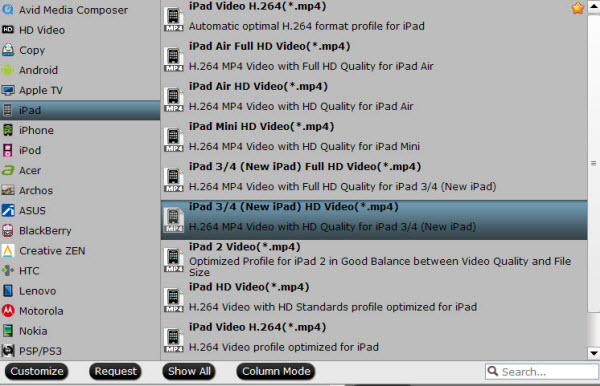600x386 pixels.
Task: Select iPad Mini HD Video(*.mp4) title
Action: [261, 127]
